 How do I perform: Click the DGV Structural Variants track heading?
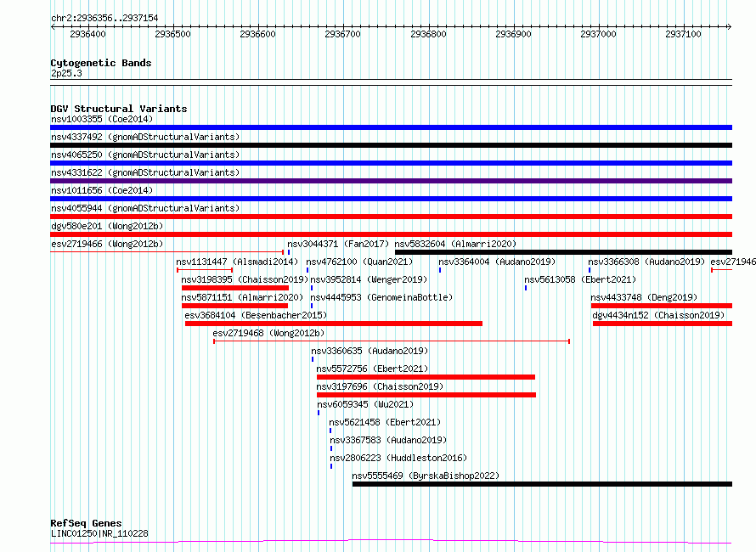pos(119,109)
